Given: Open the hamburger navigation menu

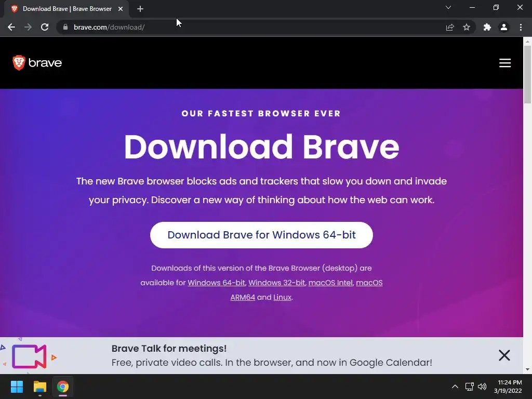Looking at the screenshot, I should pos(505,63).
